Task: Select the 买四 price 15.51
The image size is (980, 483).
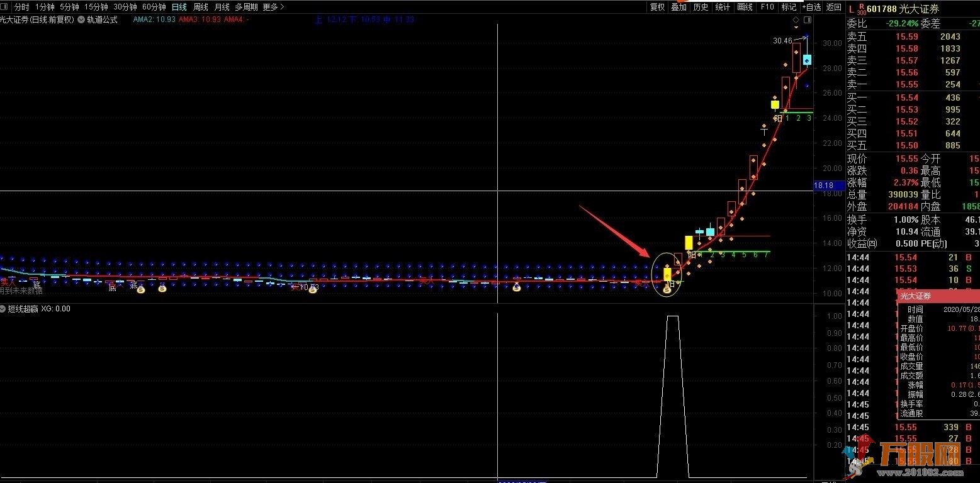Action: click(x=907, y=134)
